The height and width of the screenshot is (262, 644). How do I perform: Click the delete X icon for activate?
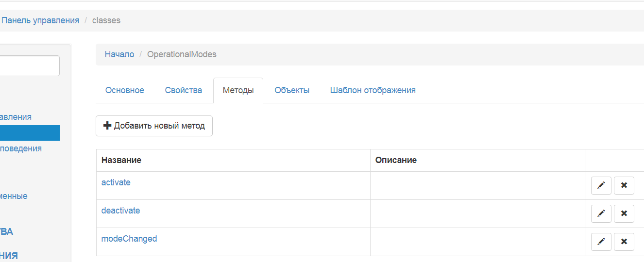click(x=624, y=185)
